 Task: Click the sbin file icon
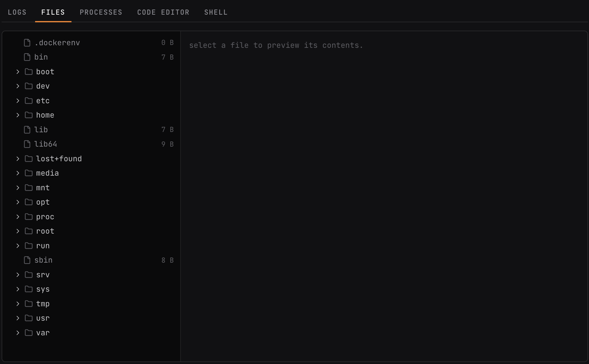(27, 260)
